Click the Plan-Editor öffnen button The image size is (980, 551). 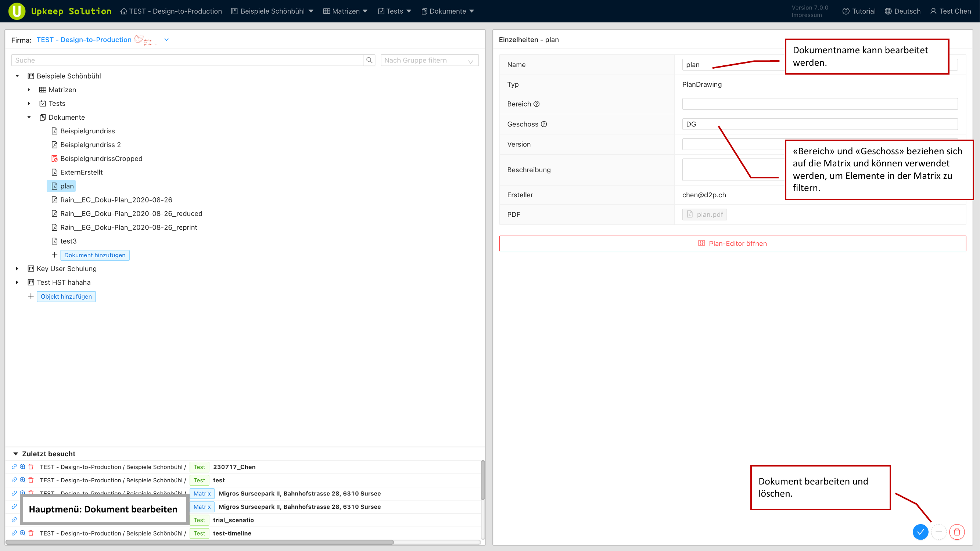point(732,244)
